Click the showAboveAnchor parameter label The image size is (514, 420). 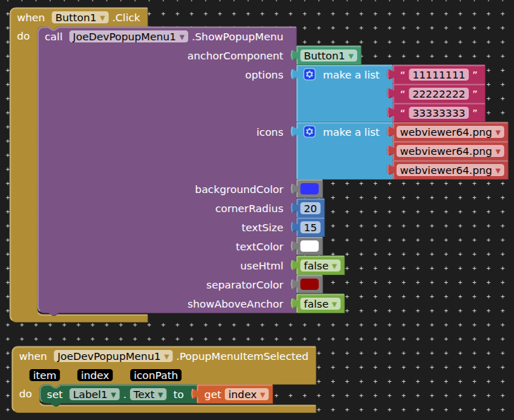[235, 304]
